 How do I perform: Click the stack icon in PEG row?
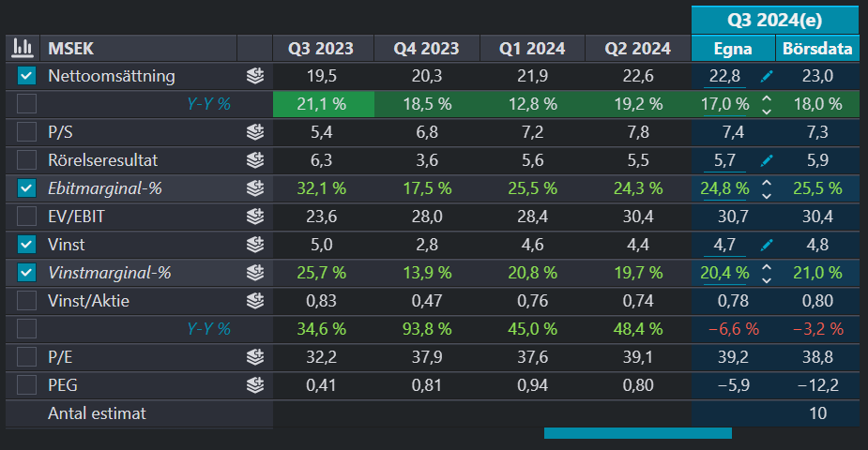pos(255,385)
